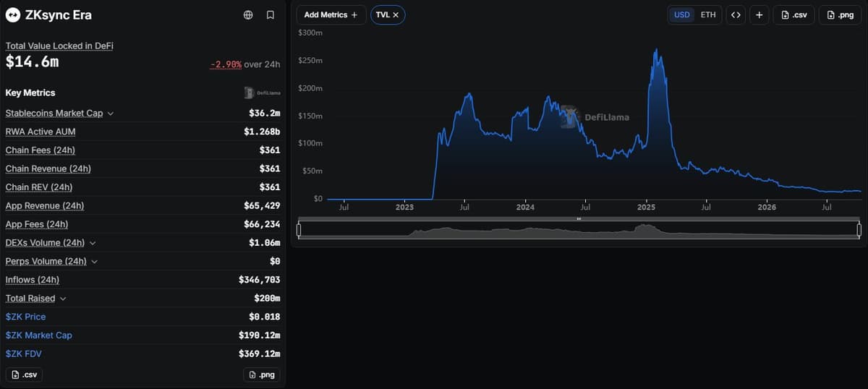Click the $190.12m market cap value
The width and height of the screenshot is (868, 389).
(259, 335)
